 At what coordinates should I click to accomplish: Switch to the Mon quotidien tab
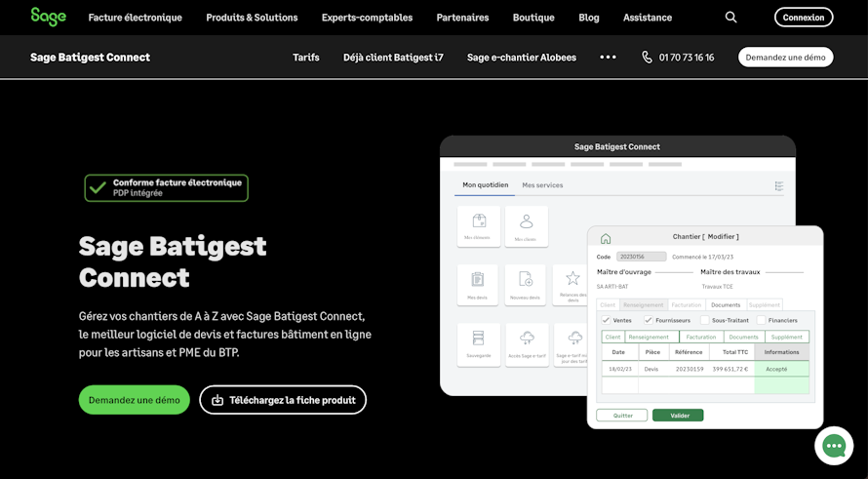point(485,185)
